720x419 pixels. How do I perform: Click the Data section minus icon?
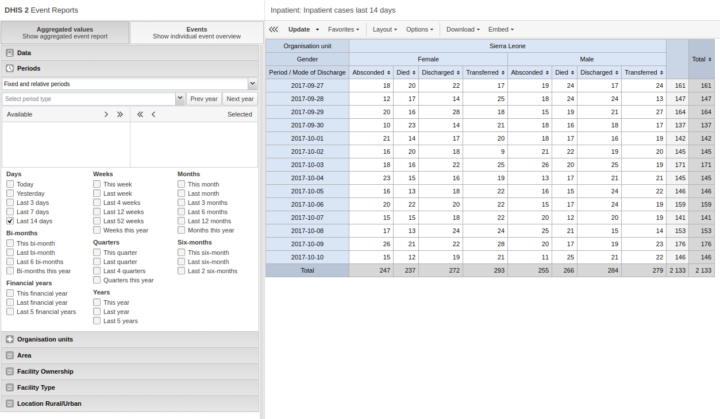point(10,53)
